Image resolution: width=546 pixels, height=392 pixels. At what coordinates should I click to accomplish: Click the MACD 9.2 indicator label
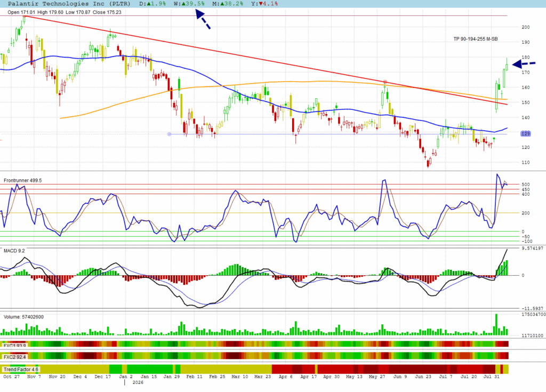pyautogui.click(x=14, y=251)
